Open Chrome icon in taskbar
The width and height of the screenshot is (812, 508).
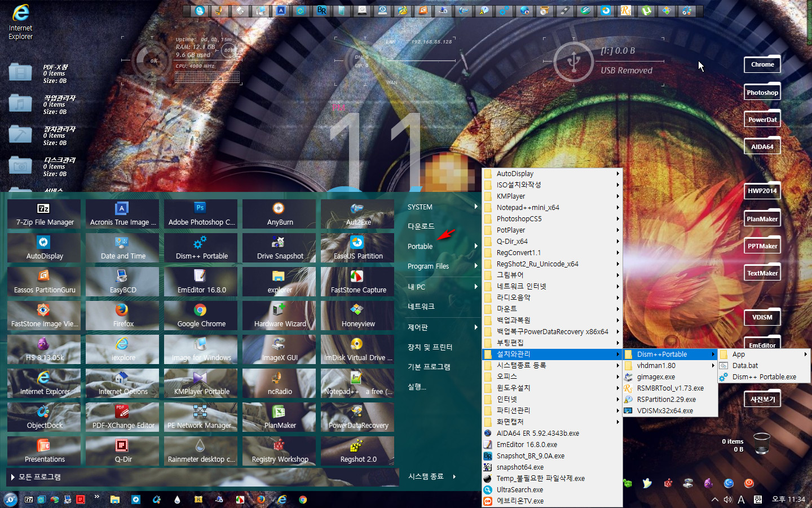click(x=303, y=500)
